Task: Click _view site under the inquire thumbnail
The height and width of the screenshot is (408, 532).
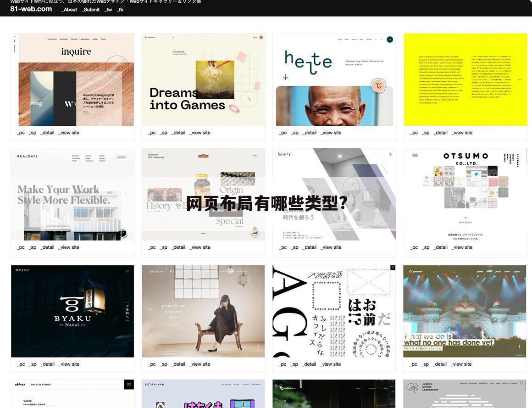Action: click(68, 133)
